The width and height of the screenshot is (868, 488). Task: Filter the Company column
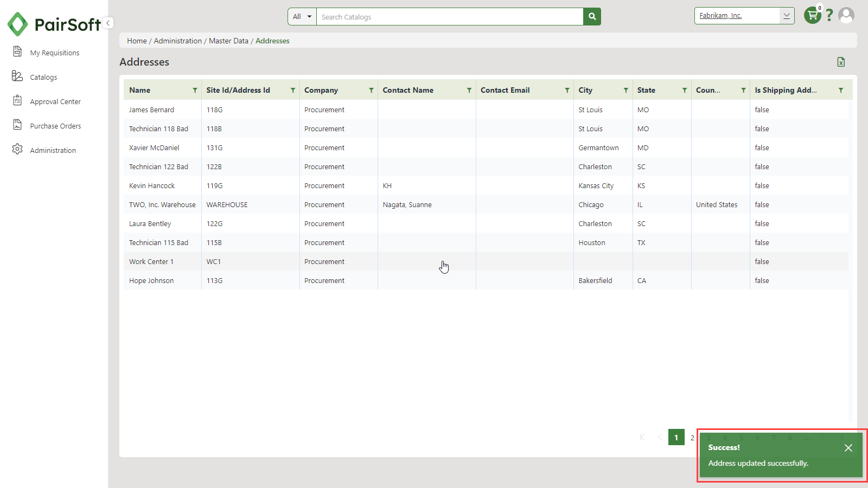click(x=371, y=91)
